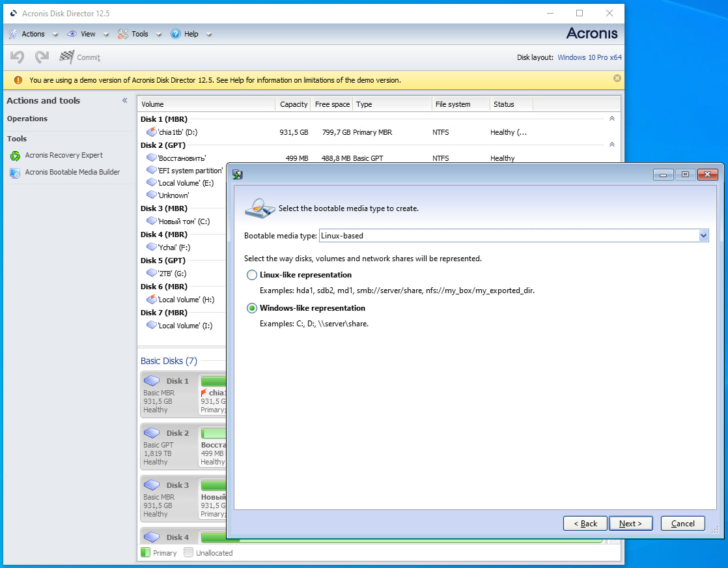Collapse the Actions and tools panel
728x568 pixels.
click(124, 100)
